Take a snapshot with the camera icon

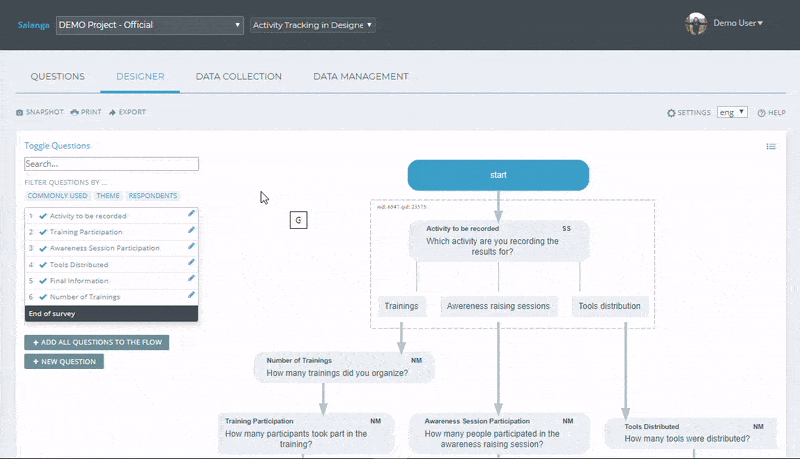point(20,112)
